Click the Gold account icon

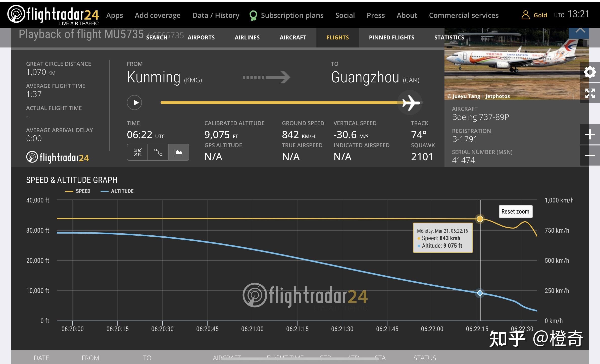[x=524, y=15]
